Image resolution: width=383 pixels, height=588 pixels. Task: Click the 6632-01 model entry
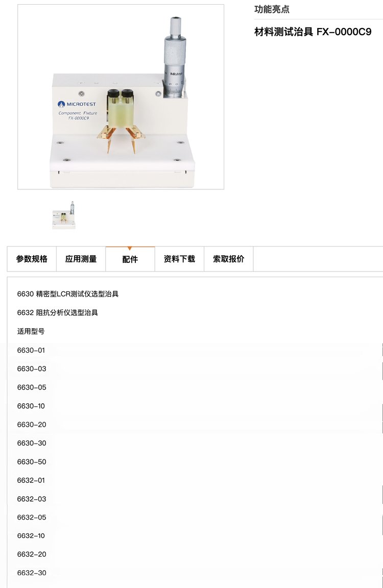tap(31, 480)
